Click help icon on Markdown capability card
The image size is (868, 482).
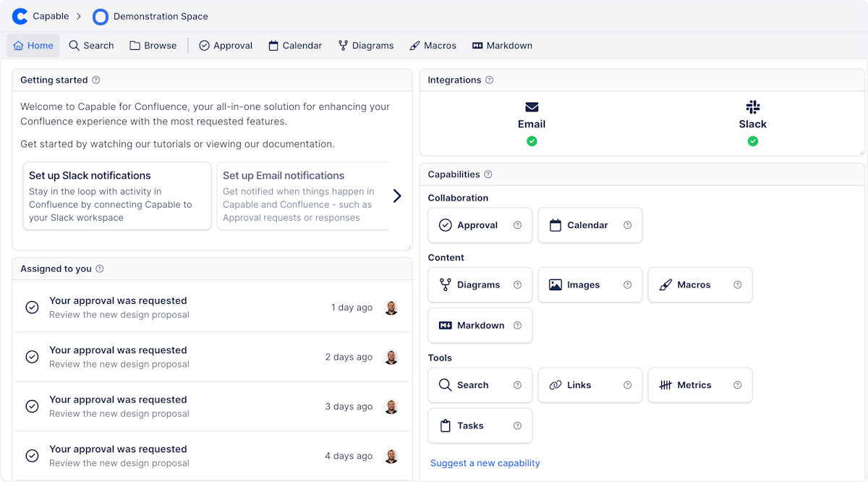(x=517, y=326)
